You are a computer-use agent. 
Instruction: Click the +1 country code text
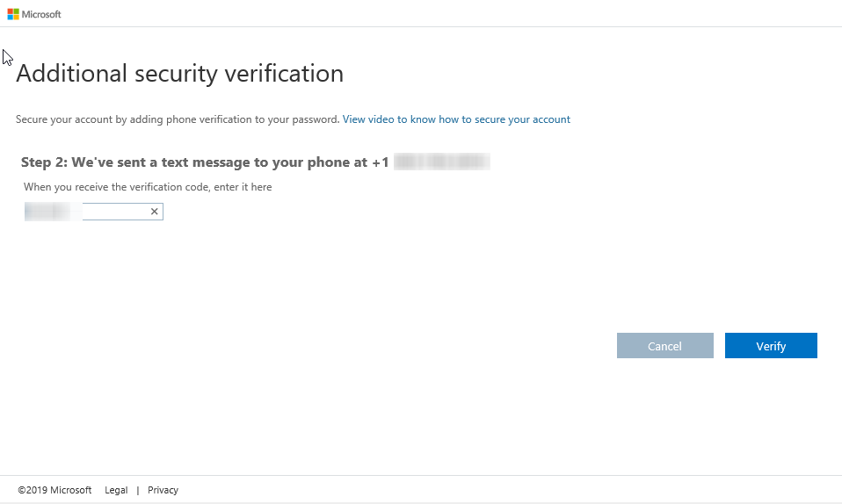pyautogui.click(x=380, y=162)
